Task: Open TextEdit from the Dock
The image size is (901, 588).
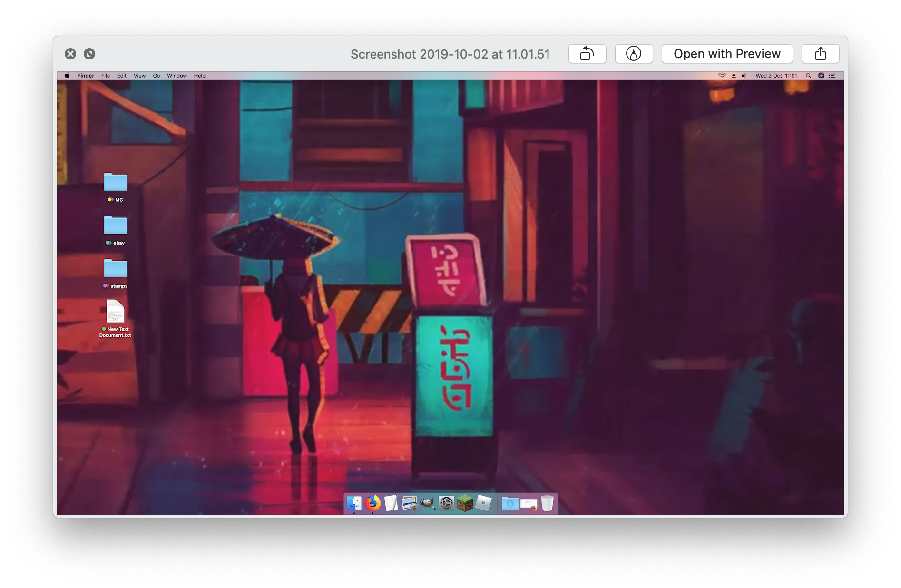Action: 391,503
